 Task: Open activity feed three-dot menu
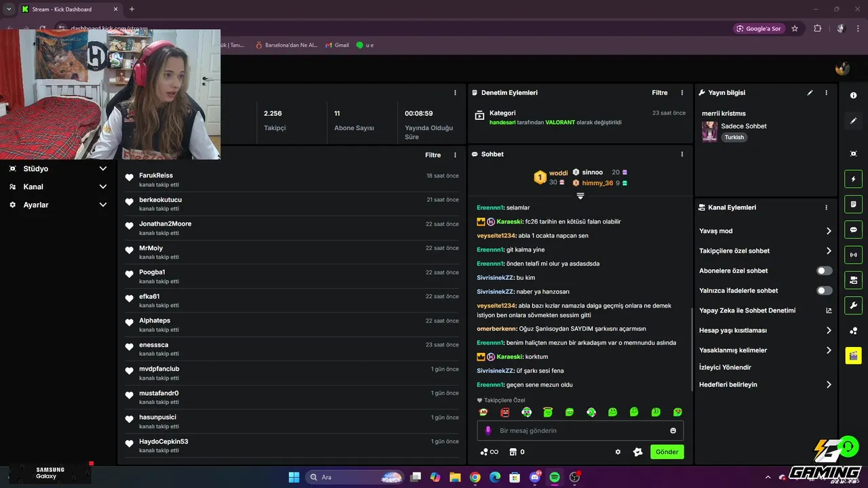click(x=455, y=155)
